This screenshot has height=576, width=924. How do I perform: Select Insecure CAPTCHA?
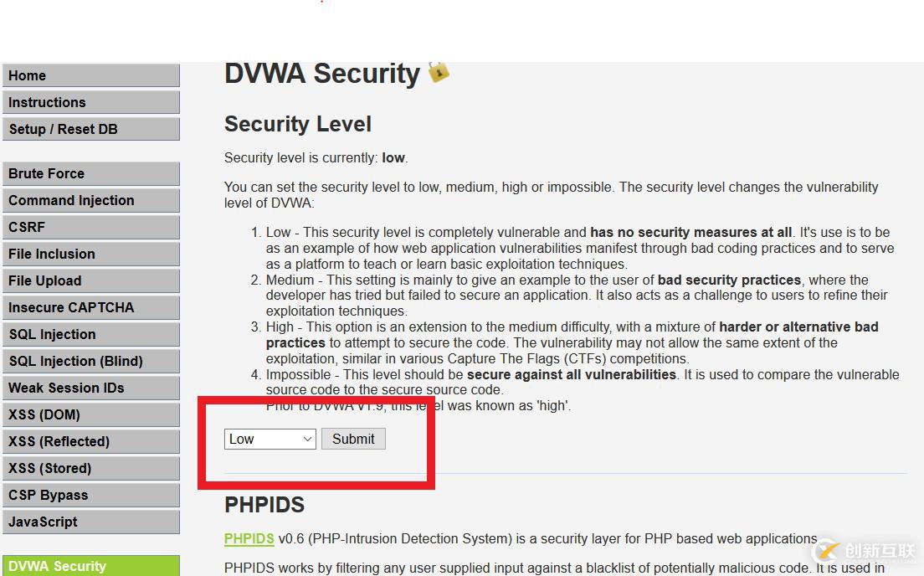click(90, 307)
